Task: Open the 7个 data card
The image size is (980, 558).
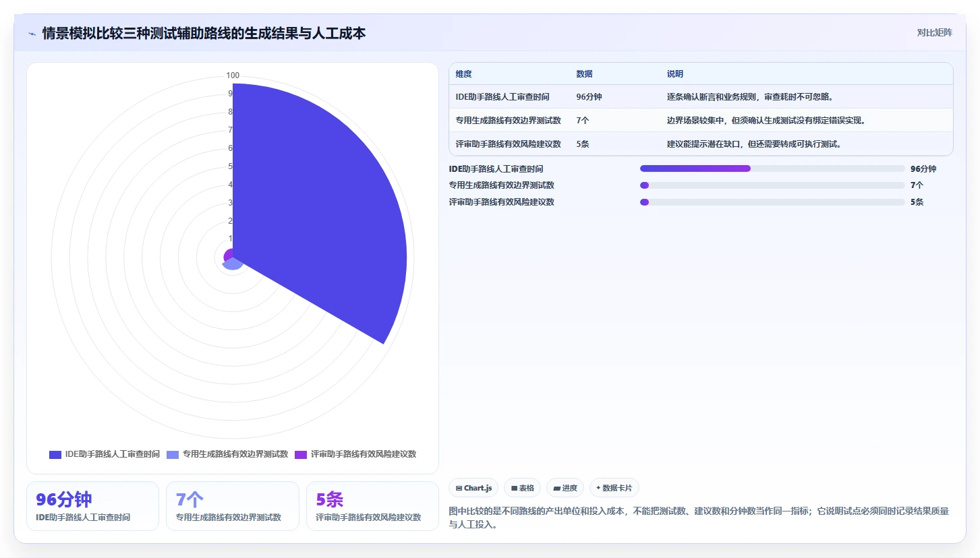Action: pos(233,506)
